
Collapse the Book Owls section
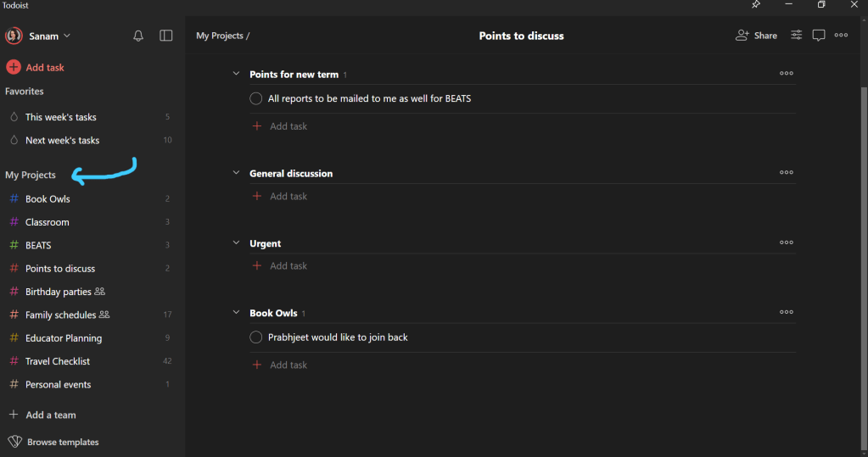tap(236, 313)
